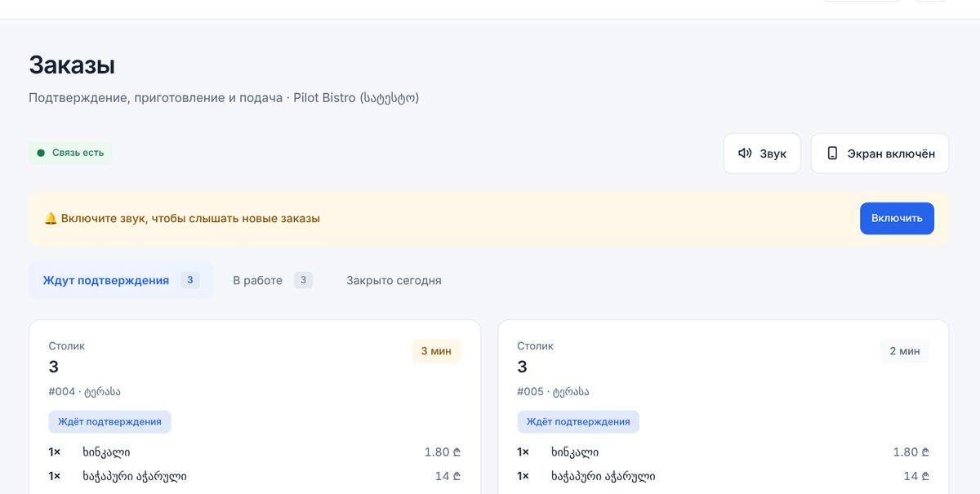Click the Ждёт подтверждения status on order #005
The image size is (980, 494).
click(578, 422)
